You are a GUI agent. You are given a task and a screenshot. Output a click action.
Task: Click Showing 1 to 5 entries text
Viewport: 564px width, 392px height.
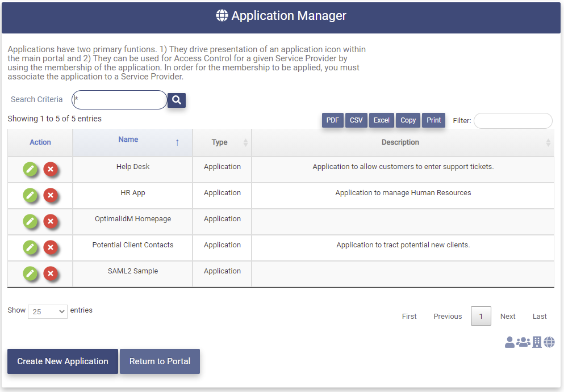click(55, 119)
